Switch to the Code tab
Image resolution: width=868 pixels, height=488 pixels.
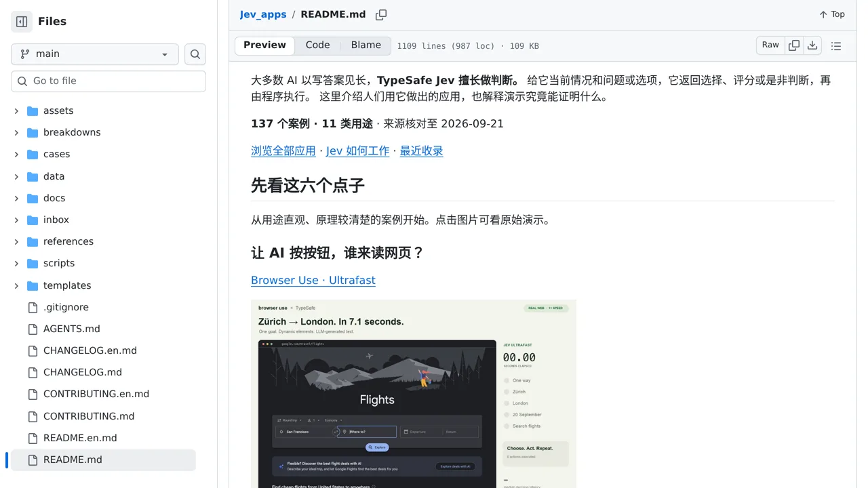(x=317, y=45)
